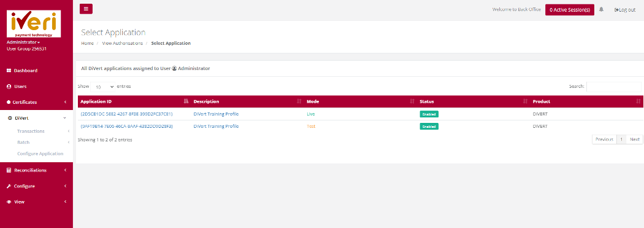Open the Live mode application ID link
644x228 pixels.
click(x=126, y=114)
